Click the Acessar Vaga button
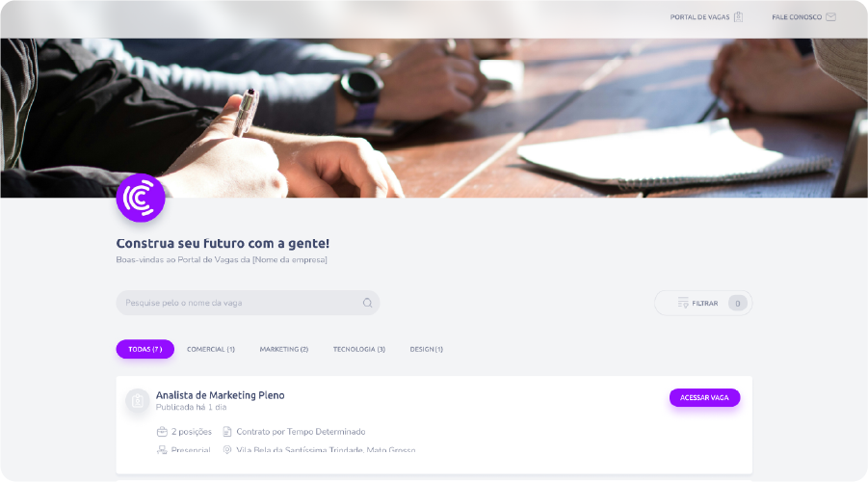The image size is (868, 482). pos(704,398)
